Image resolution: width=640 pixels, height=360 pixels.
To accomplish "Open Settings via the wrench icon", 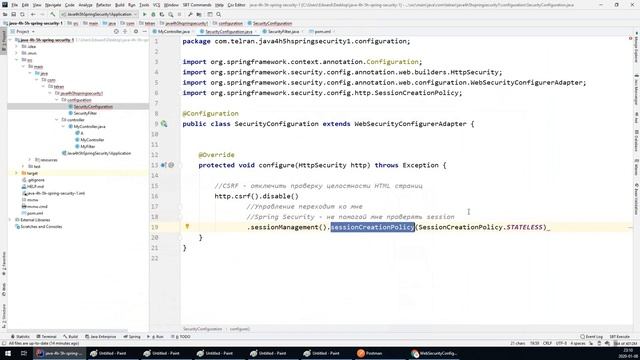I will pyautogui.click(x=190, y=14).
